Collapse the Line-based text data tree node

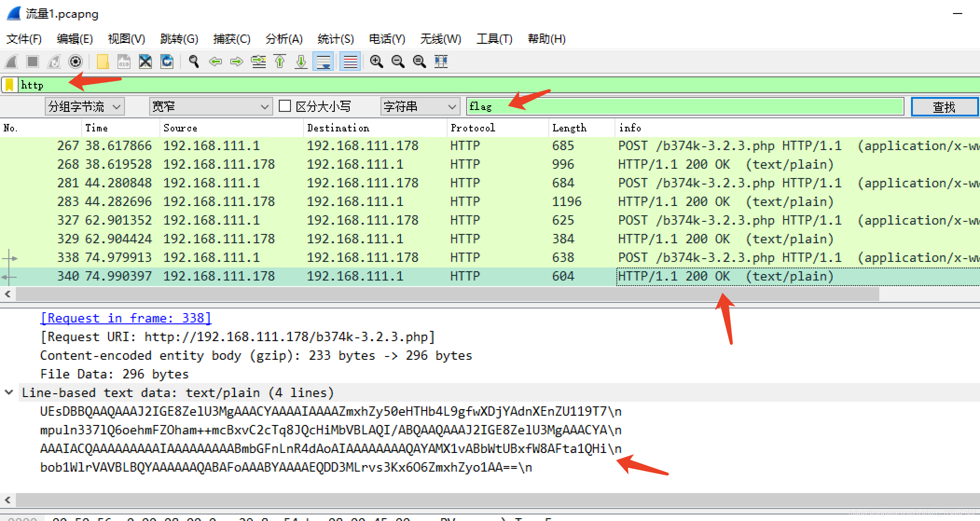tap(9, 392)
